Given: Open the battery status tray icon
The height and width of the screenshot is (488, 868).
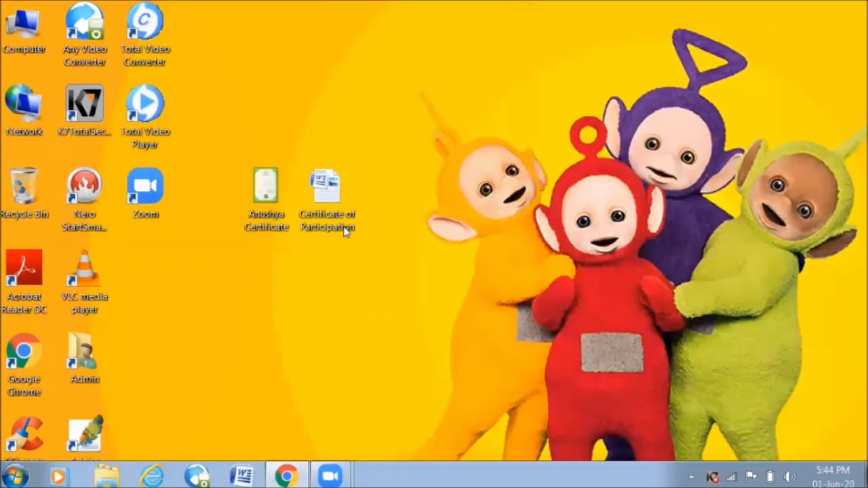Looking at the screenshot, I should (770, 477).
